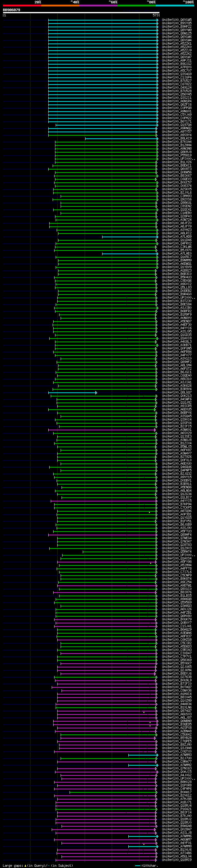
Task: Open the UniRef100_Q165C7 hit
Action: pyautogui.click(x=177, y=257)
